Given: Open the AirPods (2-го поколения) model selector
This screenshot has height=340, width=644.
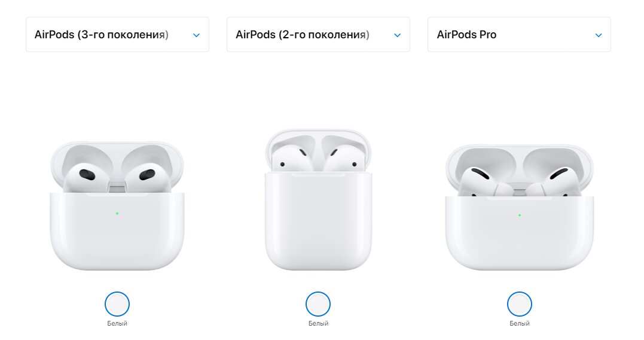Looking at the screenshot, I should pos(318,35).
